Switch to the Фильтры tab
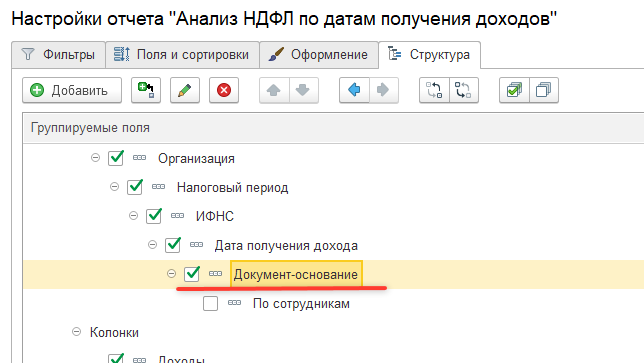 point(59,55)
